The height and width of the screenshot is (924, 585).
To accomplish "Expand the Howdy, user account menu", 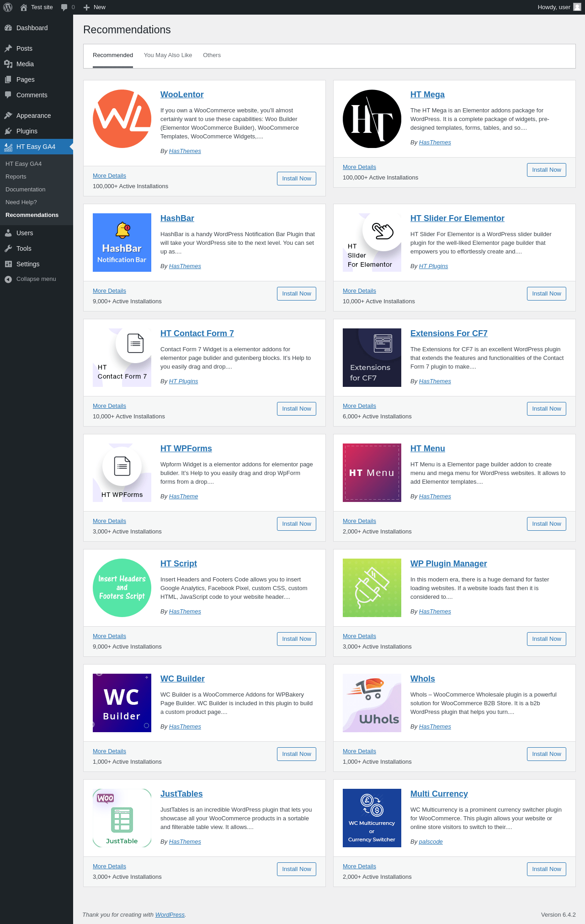I will 553,7.
